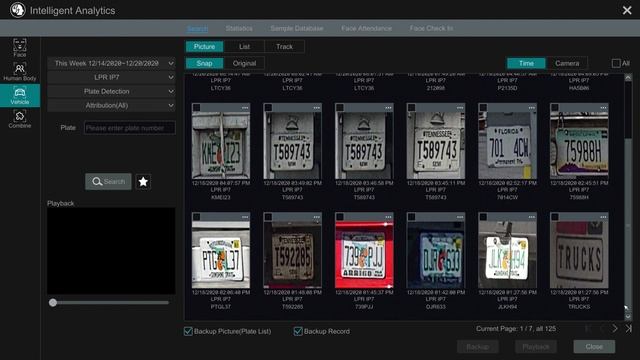Check the KME123 plate thumbnail checkbox
Viewport: 640px width, 360px height.
[x=197, y=108]
